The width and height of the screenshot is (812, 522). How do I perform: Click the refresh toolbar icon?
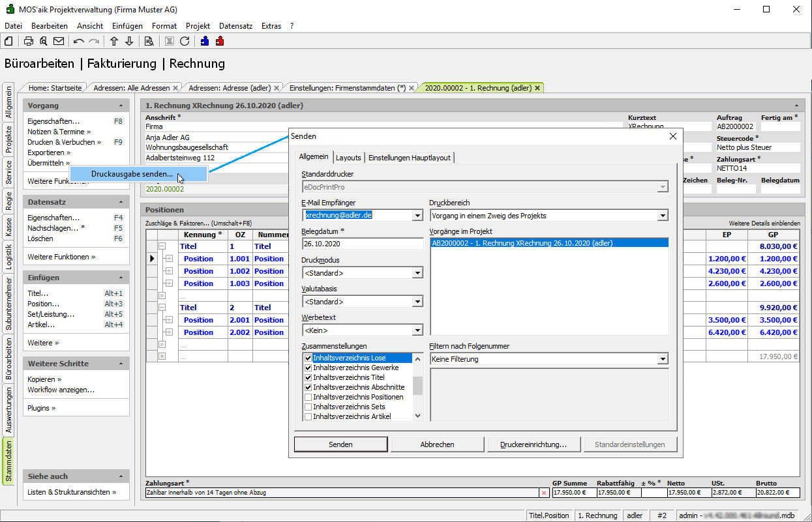pos(185,41)
